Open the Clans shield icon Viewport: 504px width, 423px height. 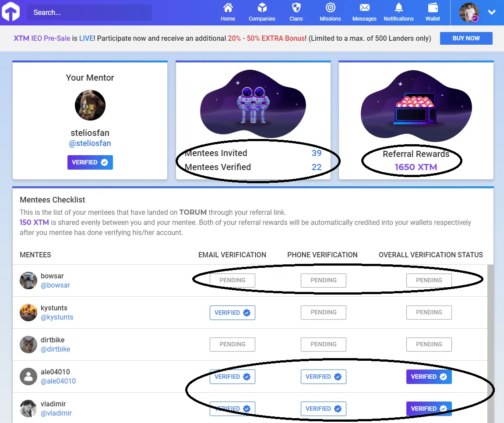tap(296, 7)
